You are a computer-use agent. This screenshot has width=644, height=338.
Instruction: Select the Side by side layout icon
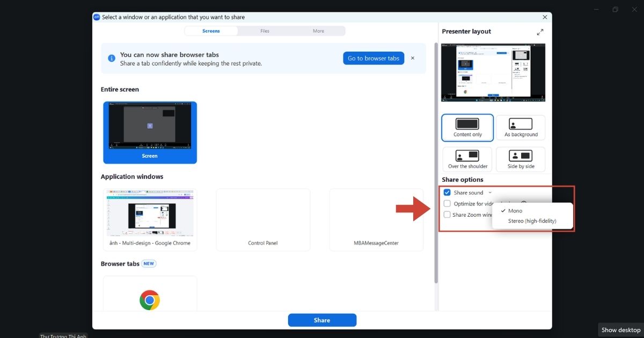coord(521,156)
